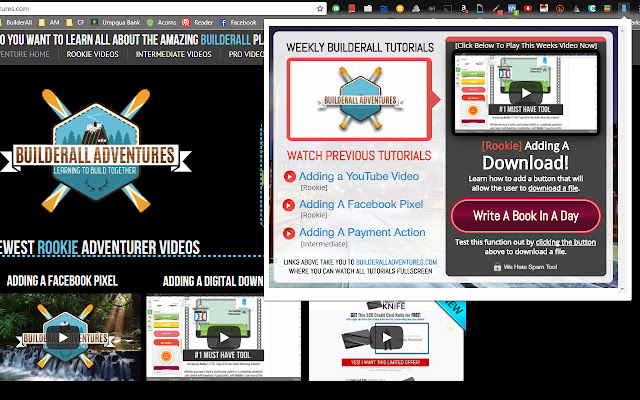Viewport: 640px width, 400px height.
Task: Open the Reader bookmark
Action: [198, 22]
